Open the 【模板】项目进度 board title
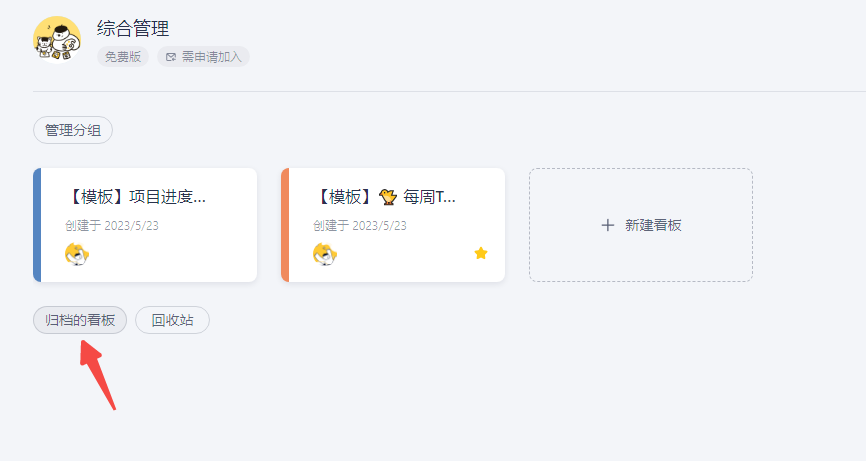This screenshot has width=866, height=461. 139,197
